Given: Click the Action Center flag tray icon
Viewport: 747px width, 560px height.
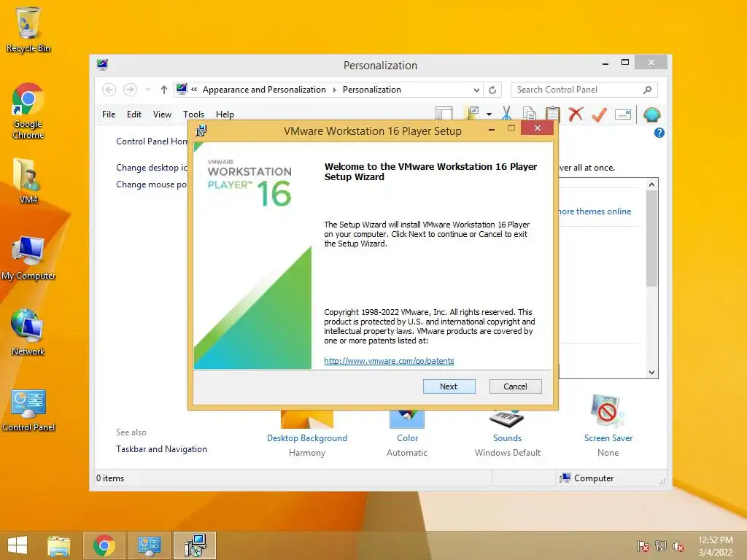Looking at the screenshot, I should point(643,546).
